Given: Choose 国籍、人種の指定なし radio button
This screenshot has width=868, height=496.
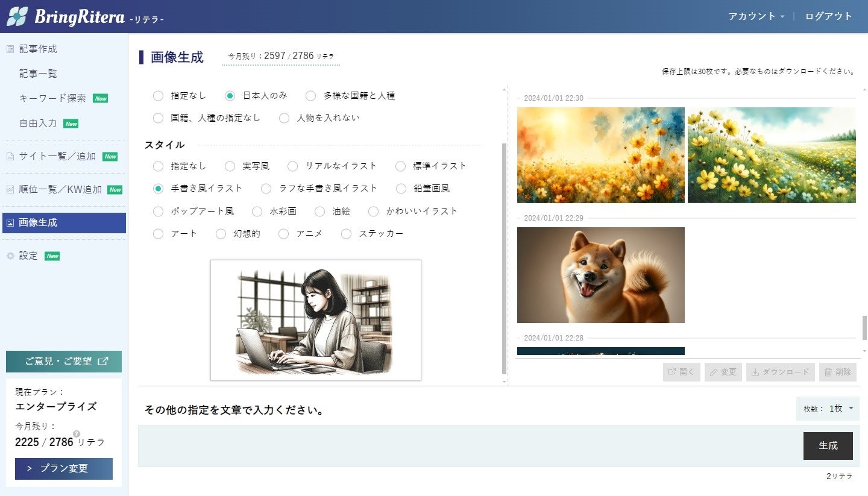Looking at the screenshot, I should click(x=158, y=118).
